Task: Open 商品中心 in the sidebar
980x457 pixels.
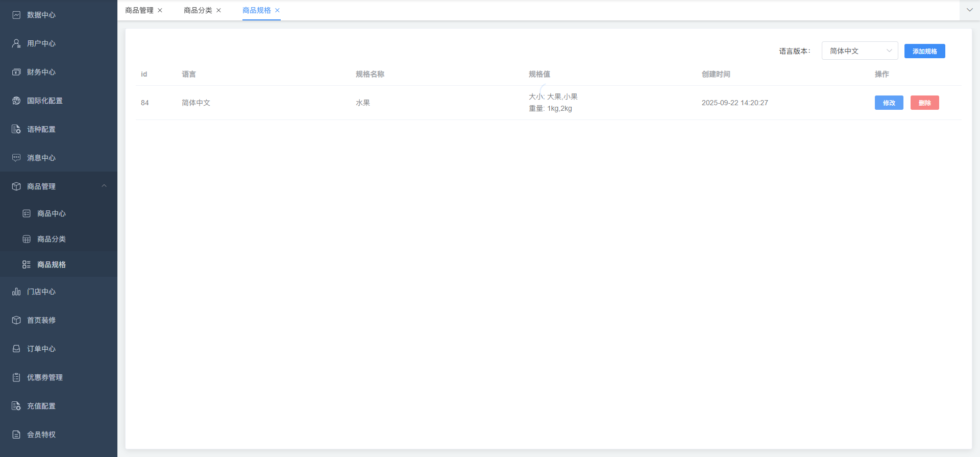Action: click(52, 213)
